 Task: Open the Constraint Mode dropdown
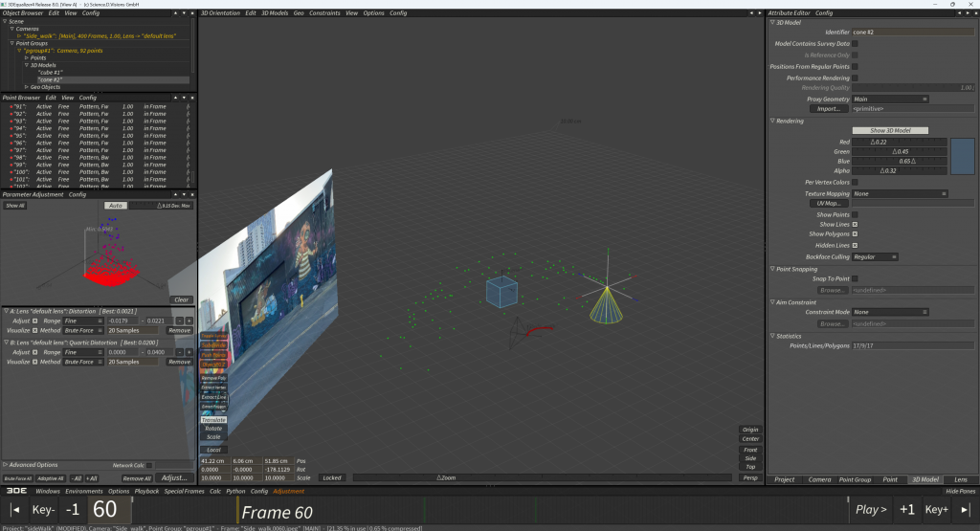[891, 312]
